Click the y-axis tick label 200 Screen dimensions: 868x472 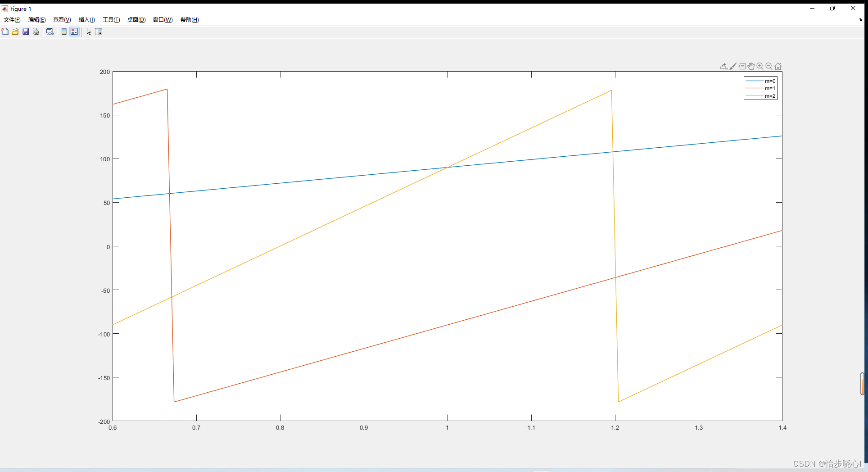(105, 72)
